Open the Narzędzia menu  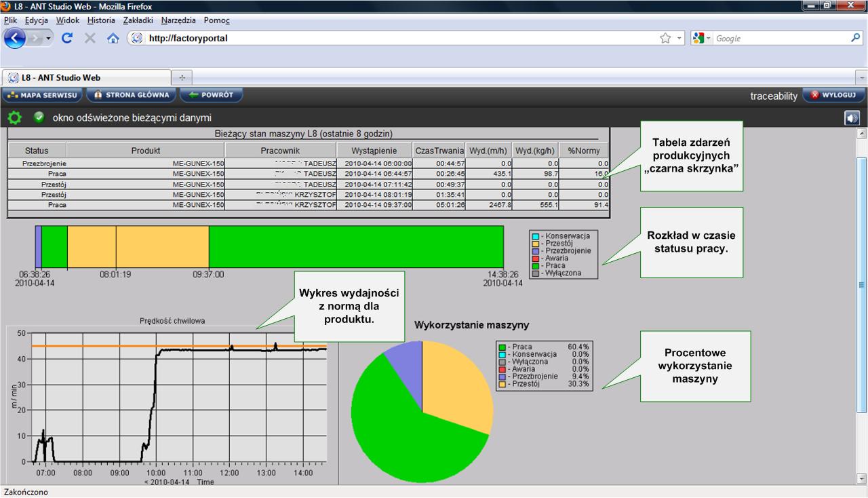click(178, 20)
